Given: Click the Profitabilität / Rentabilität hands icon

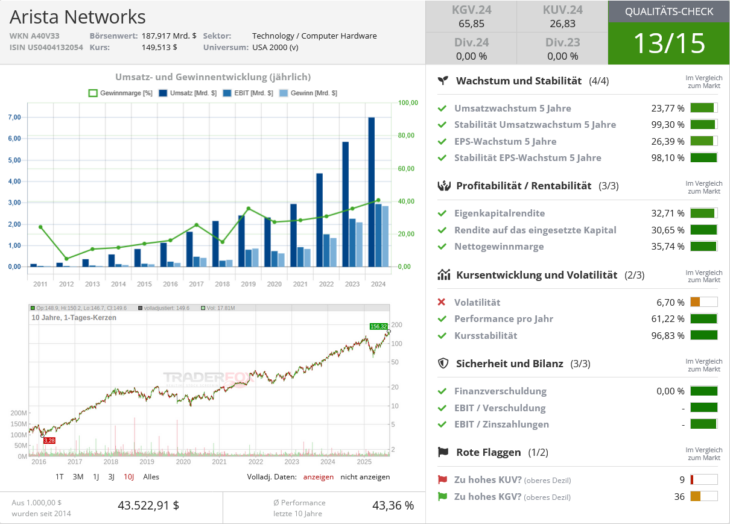Looking at the screenshot, I should [444, 186].
